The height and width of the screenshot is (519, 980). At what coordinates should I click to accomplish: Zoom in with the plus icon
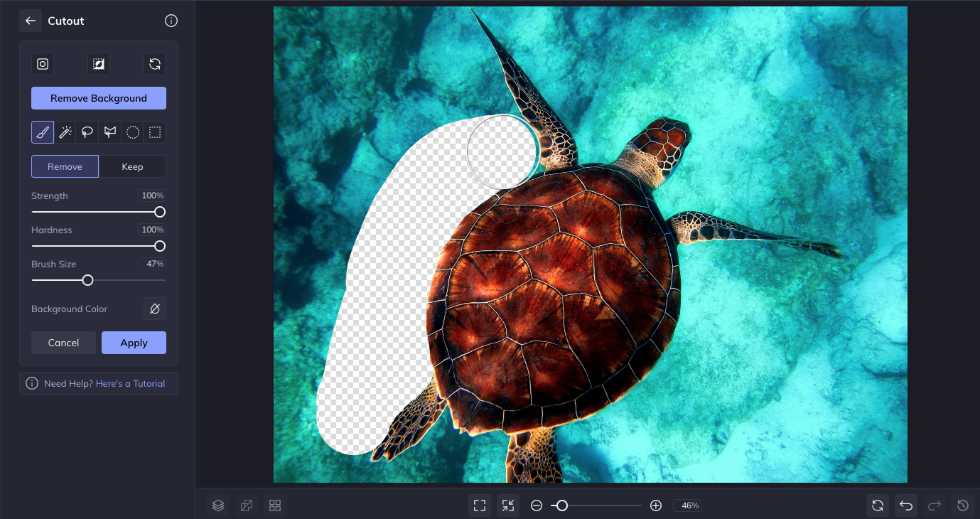656,505
